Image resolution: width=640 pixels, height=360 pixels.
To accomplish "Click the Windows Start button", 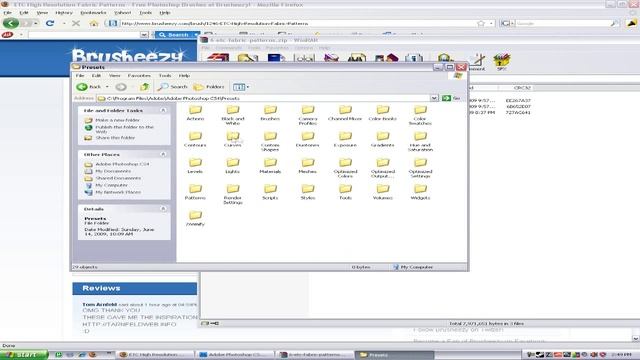I will (x=24, y=355).
